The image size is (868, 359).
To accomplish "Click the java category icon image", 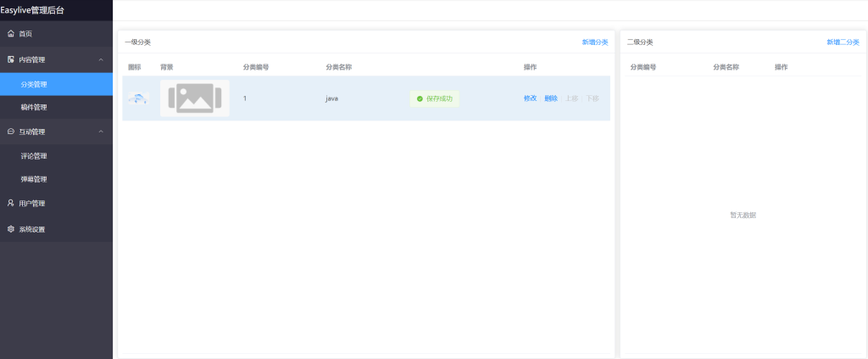I will pos(138,98).
